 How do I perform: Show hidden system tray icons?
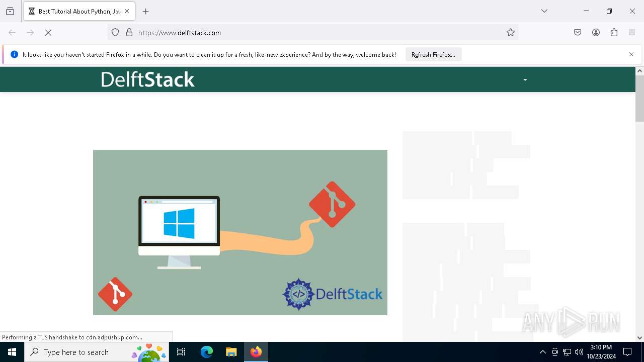tap(542, 352)
